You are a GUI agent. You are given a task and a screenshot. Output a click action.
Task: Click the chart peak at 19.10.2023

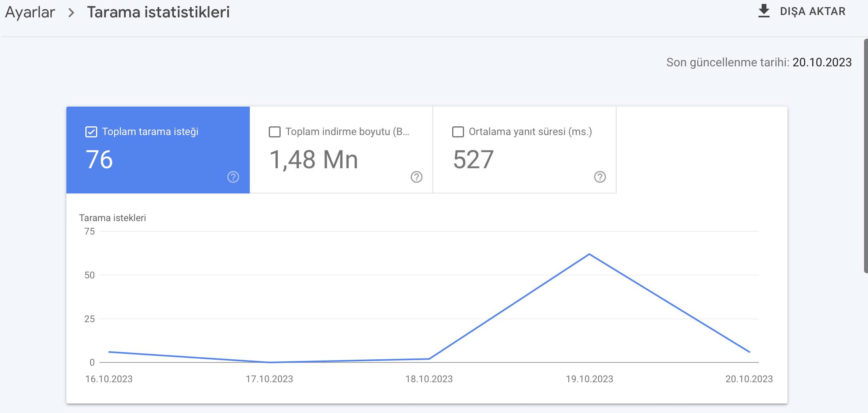click(589, 254)
